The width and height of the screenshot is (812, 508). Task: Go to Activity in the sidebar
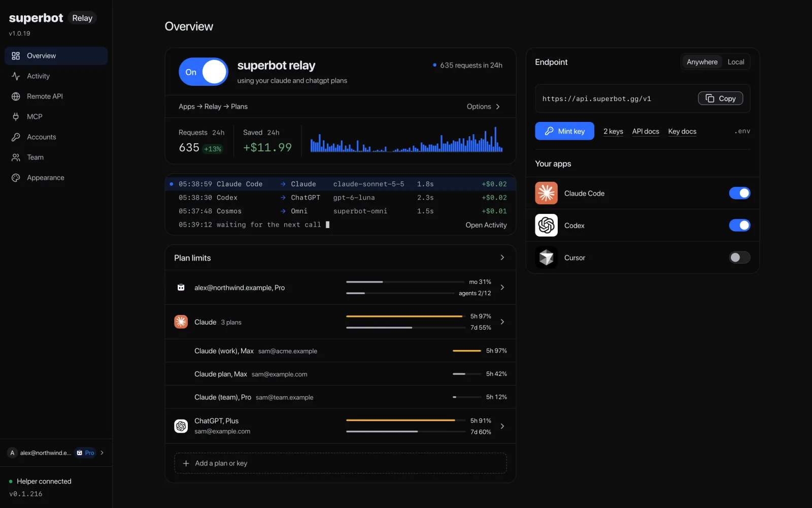click(56, 76)
